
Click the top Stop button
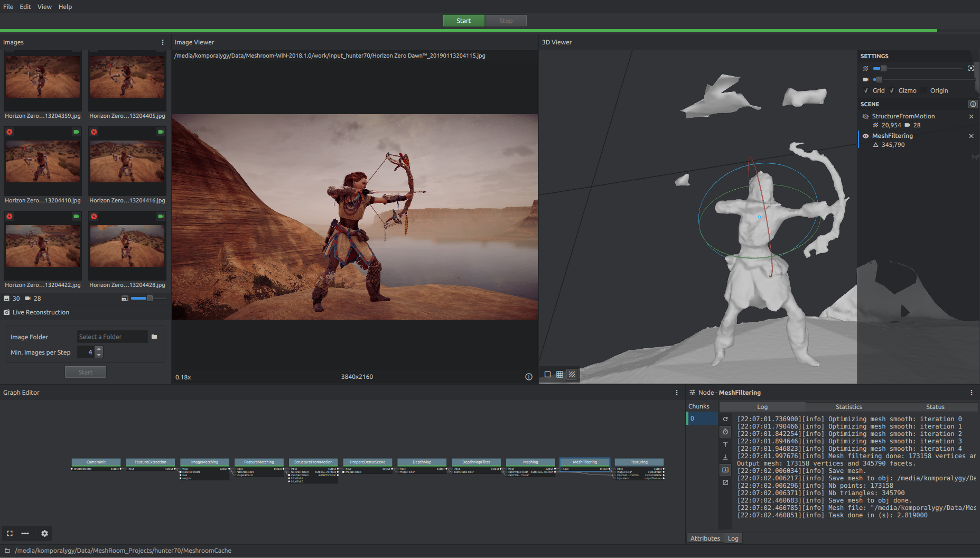[x=506, y=21]
